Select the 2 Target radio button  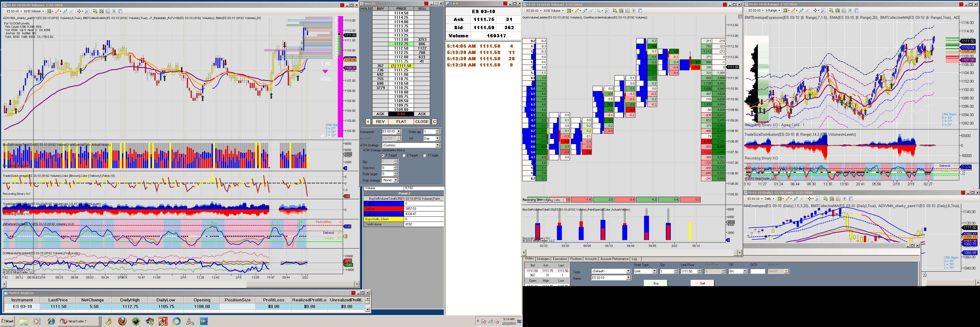404,155
